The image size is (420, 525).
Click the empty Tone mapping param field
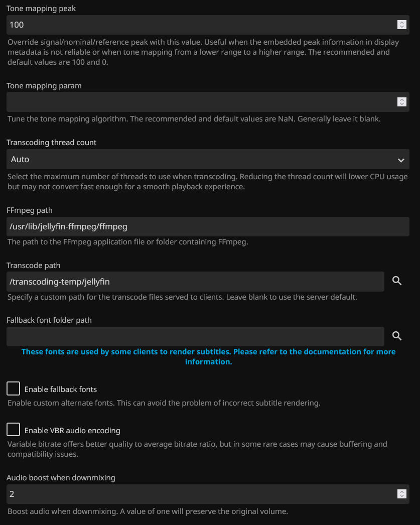(x=201, y=102)
